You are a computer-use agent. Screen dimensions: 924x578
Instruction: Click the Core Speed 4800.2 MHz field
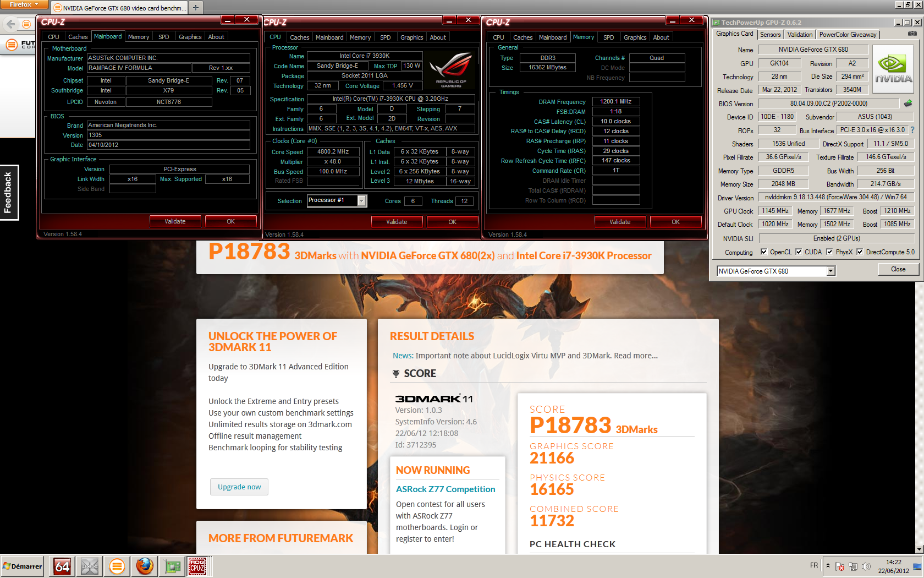click(333, 151)
